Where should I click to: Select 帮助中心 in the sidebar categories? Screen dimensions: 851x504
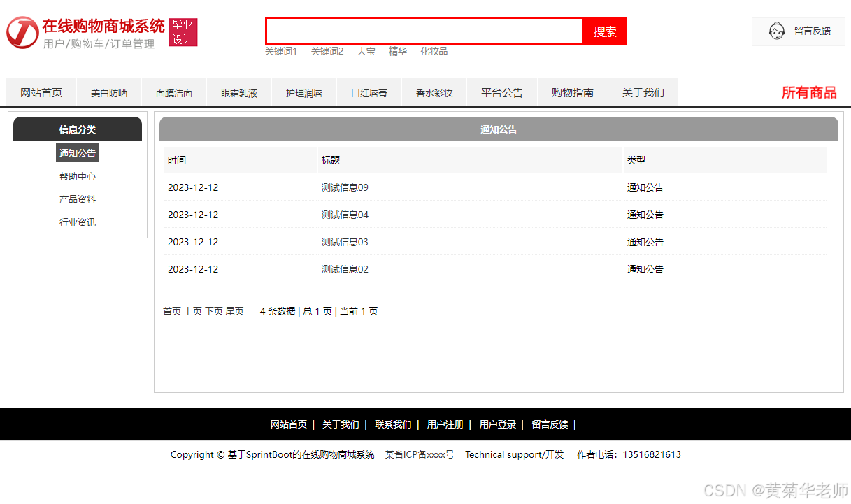[x=78, y=176]
